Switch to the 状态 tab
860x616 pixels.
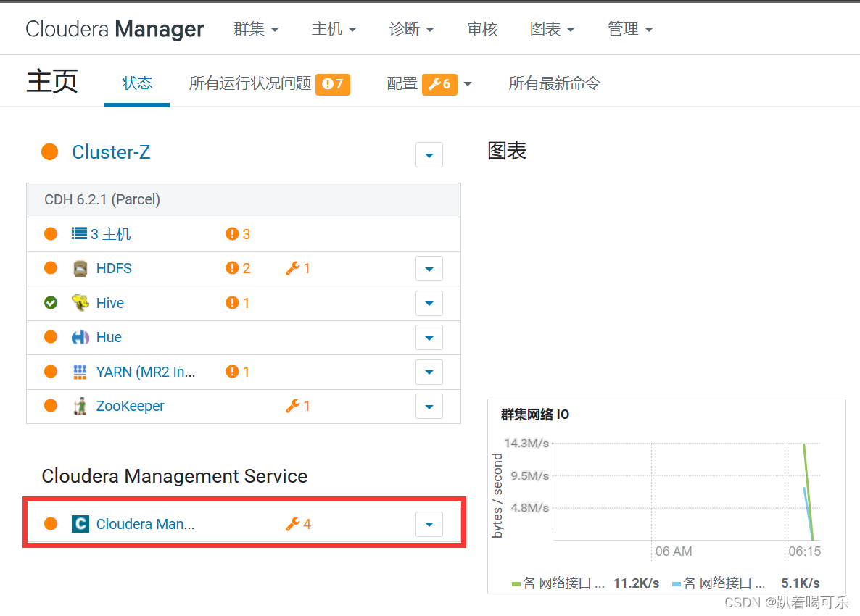[137, 83]
